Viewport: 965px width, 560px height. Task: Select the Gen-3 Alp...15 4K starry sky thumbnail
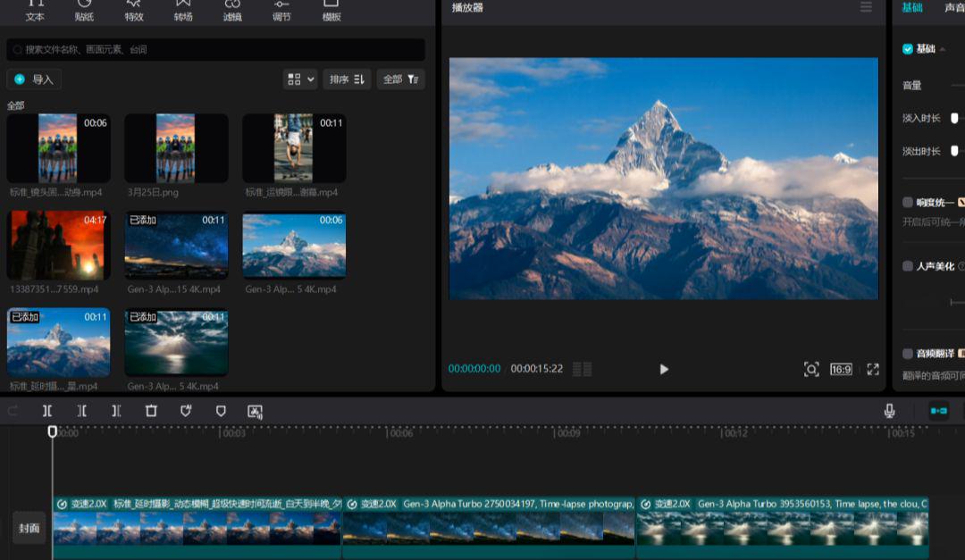tap(176, 245)
